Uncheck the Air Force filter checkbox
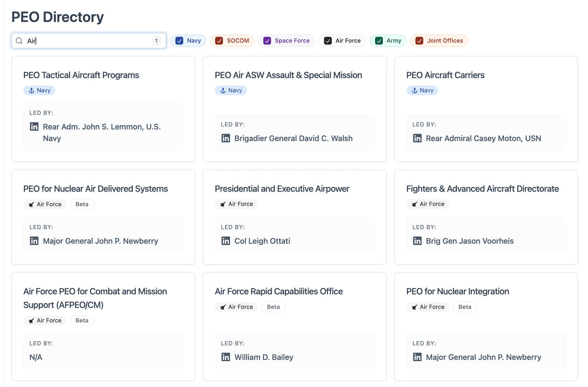Screen dimensions: 588x387 pyautogui.click(x=328, y=41)
